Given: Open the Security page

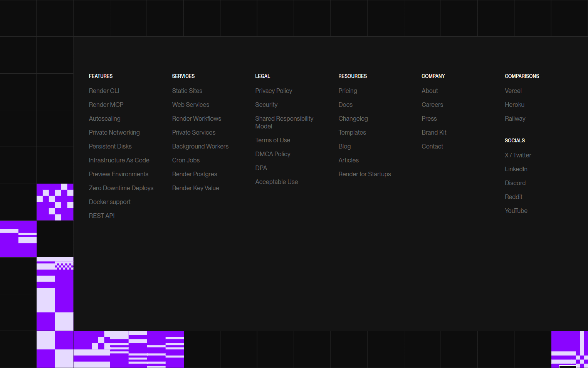Looking at the screenshot, I should point(266,105).
